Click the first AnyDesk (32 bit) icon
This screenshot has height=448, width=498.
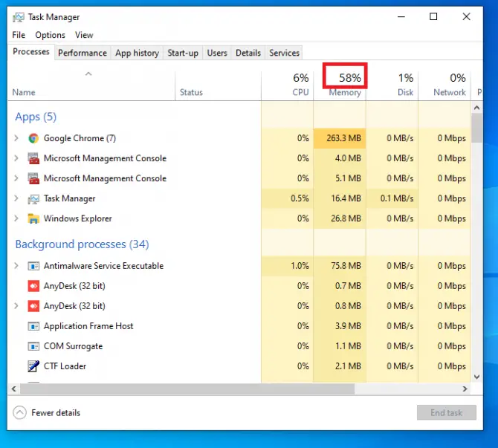[33, 286]
